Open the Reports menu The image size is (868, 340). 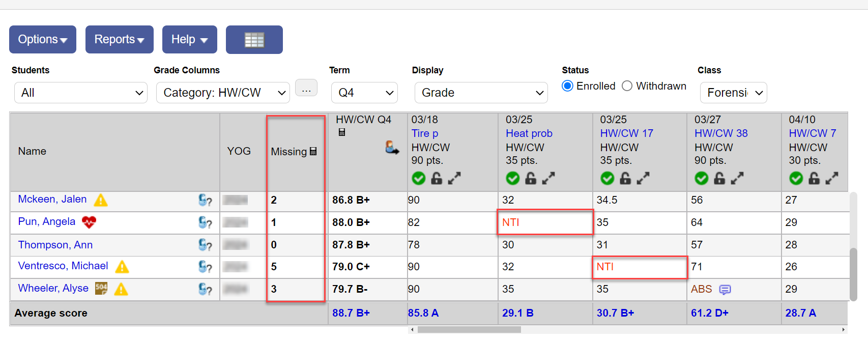pyautogui.click(x=119, y=40)
